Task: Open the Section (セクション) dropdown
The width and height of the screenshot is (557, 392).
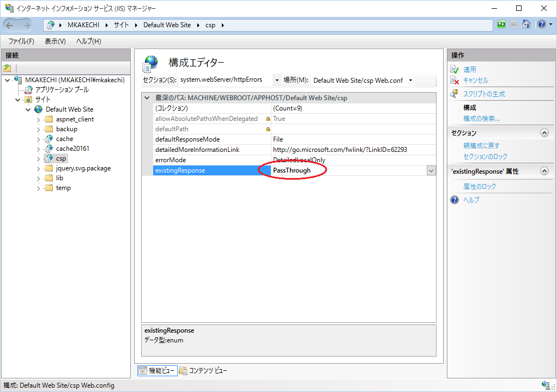Action: 276,81
